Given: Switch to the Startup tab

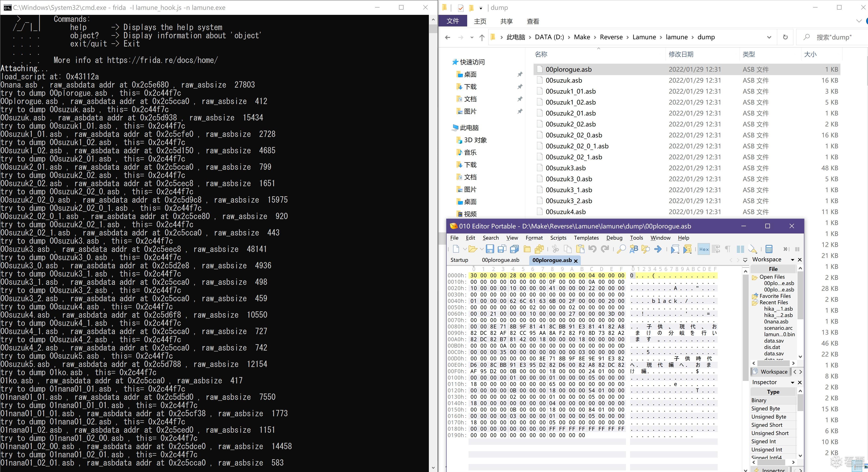Looking at the screenshot, I should (459, 260).
